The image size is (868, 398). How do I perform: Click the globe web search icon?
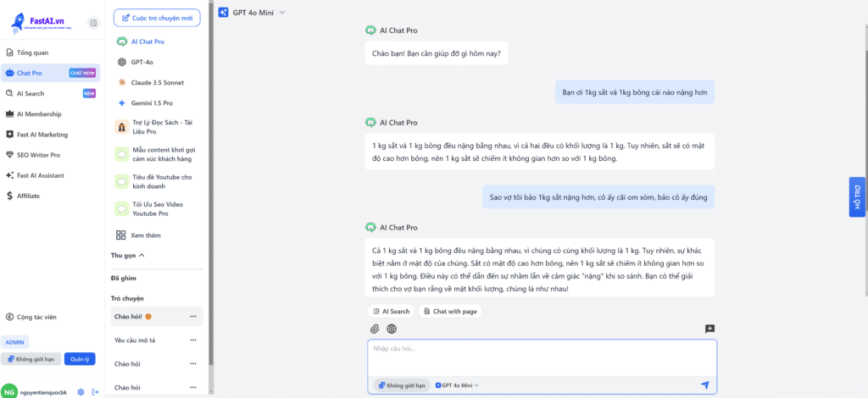click(x=392, y=329)
